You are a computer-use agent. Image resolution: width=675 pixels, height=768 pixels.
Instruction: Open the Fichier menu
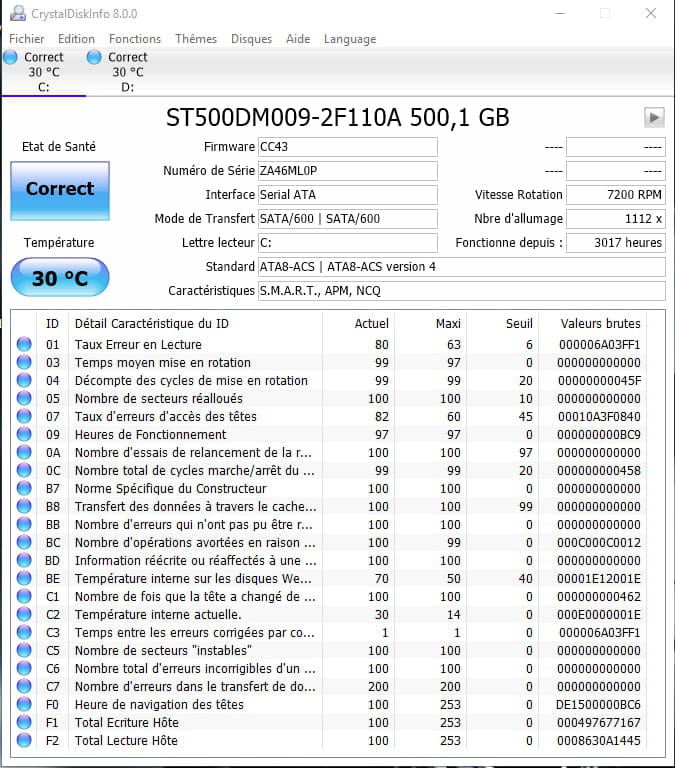point(27,39)
